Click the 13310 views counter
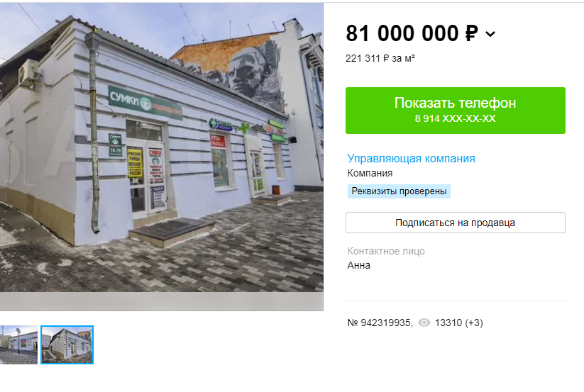The width and height of the screenshot is (584, 392). coord(448,323)
